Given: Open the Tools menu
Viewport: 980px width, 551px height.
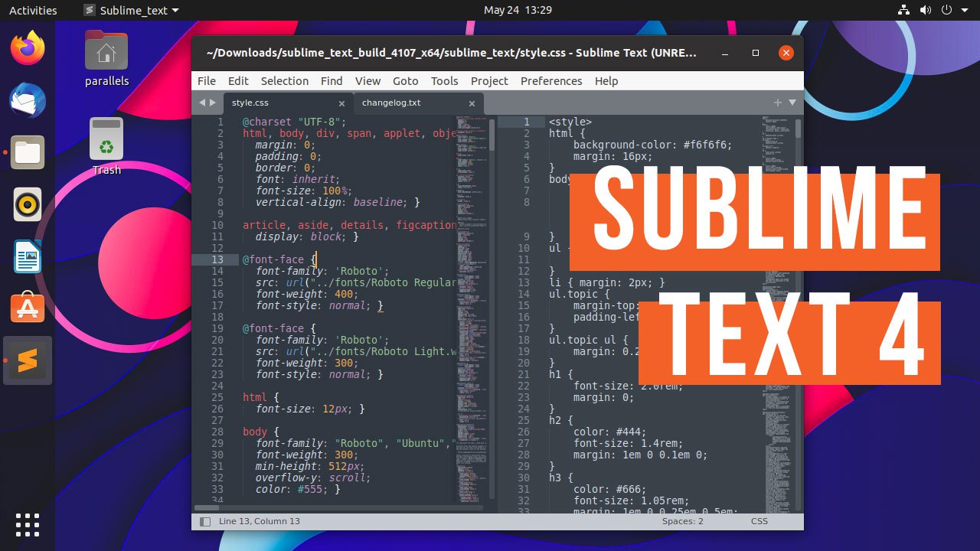Looking at the screenshot, I should (x=444, y=80).
